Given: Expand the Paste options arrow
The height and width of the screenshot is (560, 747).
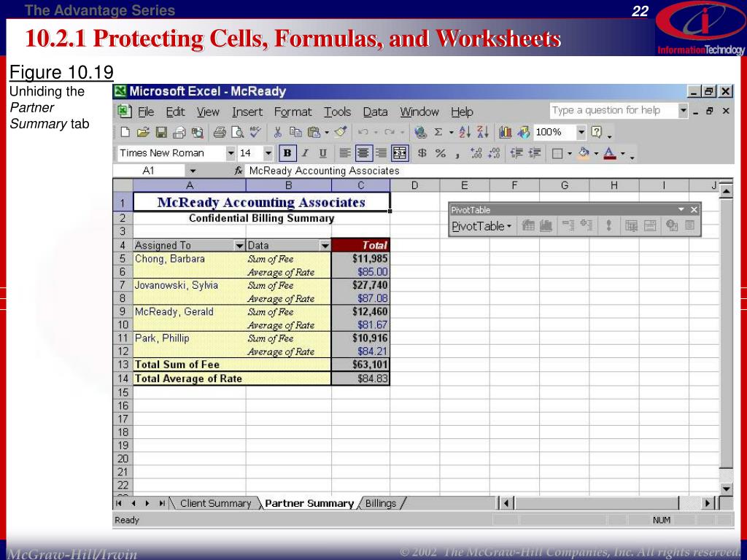Looking at the screenshot, I should (327, 133).
